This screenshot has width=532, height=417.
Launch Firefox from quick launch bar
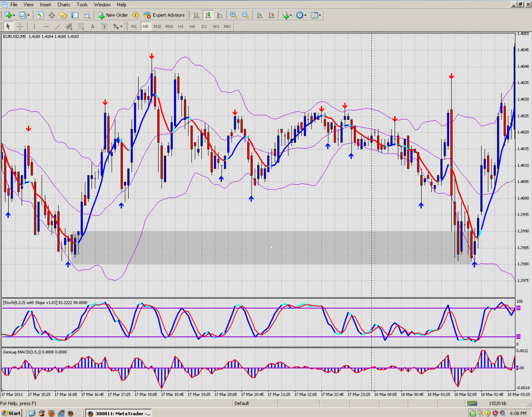51,413
